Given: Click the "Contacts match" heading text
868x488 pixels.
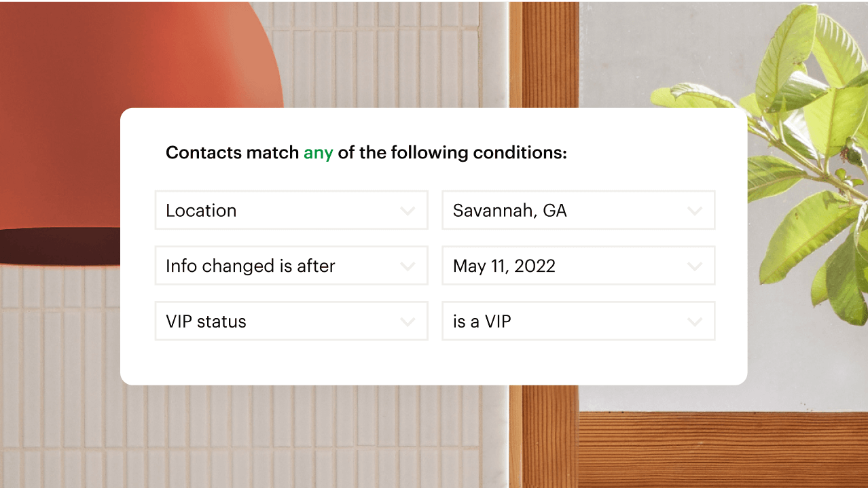Looking at the screenshot, I should [232, 153].
